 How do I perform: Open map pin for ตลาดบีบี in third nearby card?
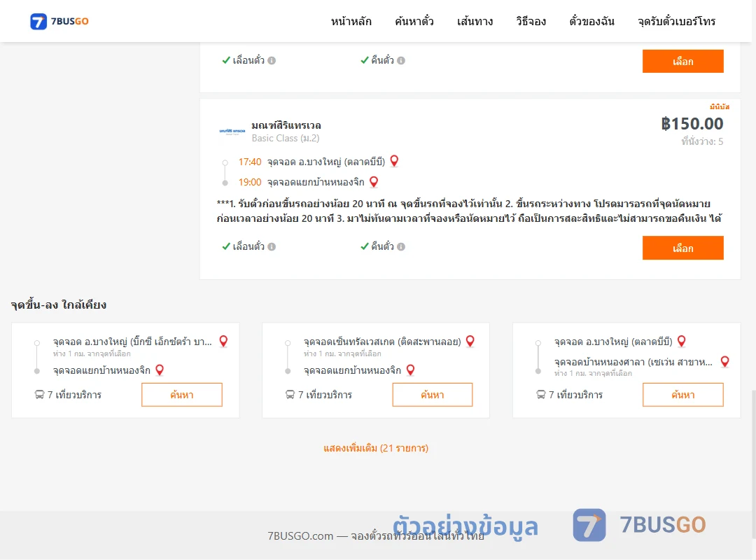pyautogui.click(x=681, y=341)
